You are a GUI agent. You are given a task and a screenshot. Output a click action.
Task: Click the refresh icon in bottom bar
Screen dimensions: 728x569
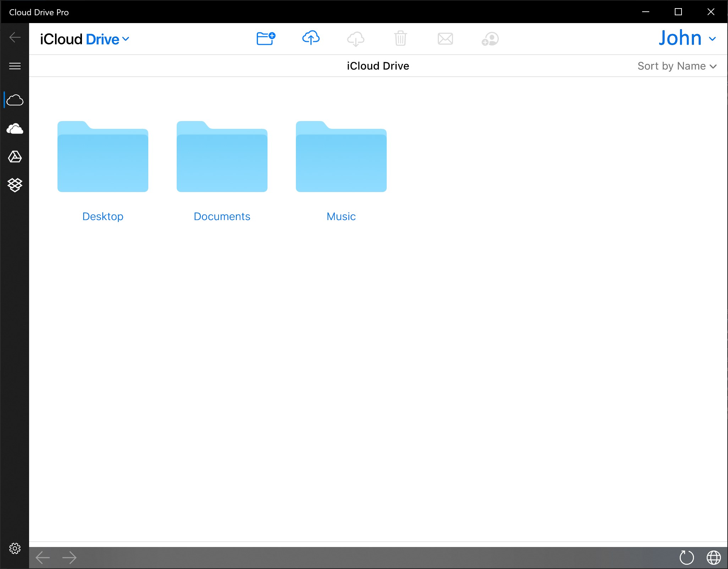point(686,557)
